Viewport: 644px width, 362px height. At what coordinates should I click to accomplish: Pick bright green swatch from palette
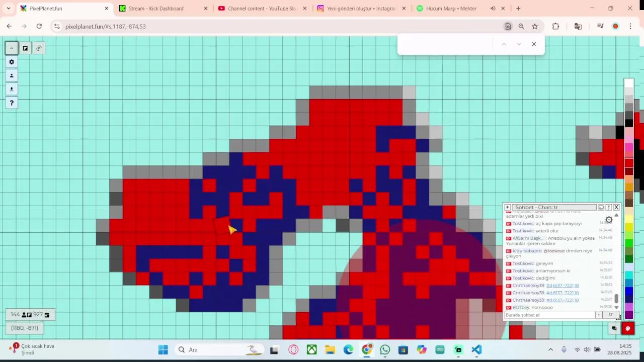coord(629,243)
